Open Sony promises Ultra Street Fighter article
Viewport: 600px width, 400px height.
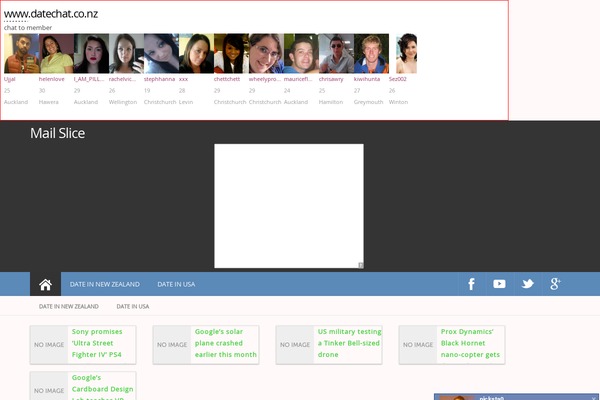97,343
